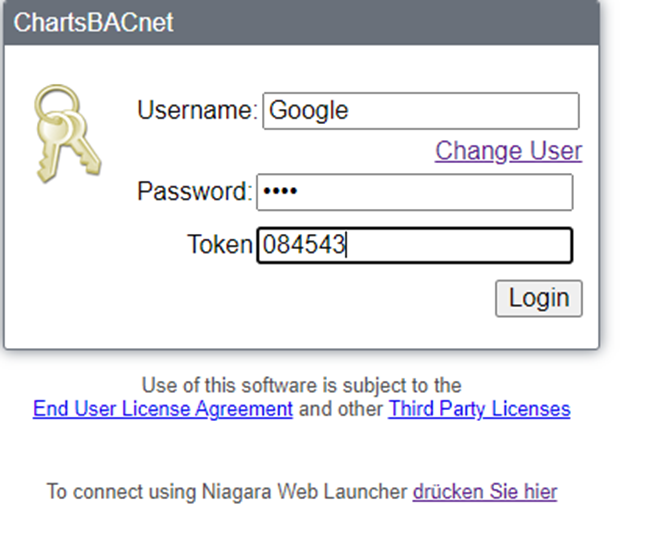This screenshot has height=533, width=664.
Task: Click empty gray header area right of title
Action: pos(381,22)
